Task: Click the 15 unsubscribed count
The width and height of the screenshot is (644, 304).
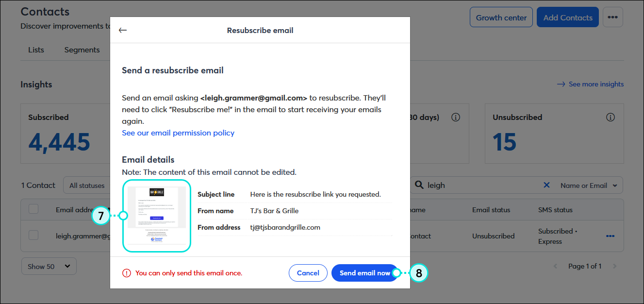Action: point(505,142)
